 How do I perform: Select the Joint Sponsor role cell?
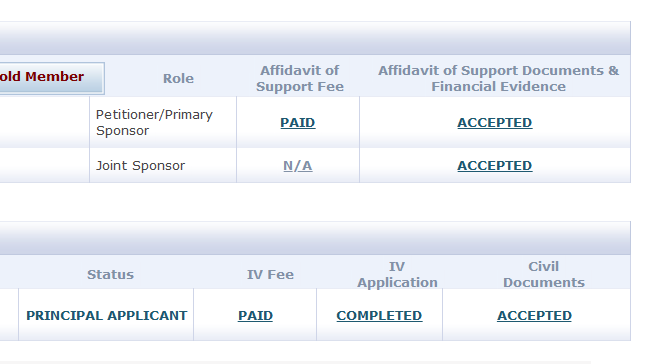tap(163, 165)
